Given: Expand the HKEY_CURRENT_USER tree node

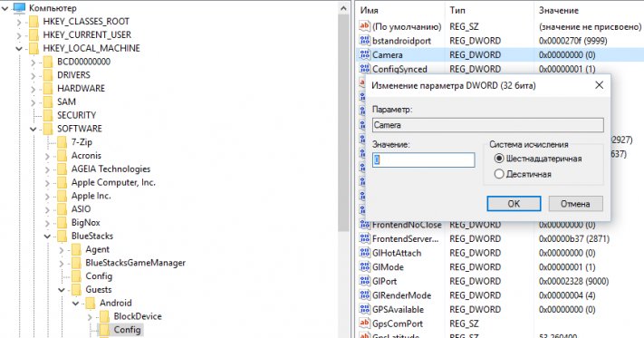Looking at the screenshot, I should tap(19, 35).
